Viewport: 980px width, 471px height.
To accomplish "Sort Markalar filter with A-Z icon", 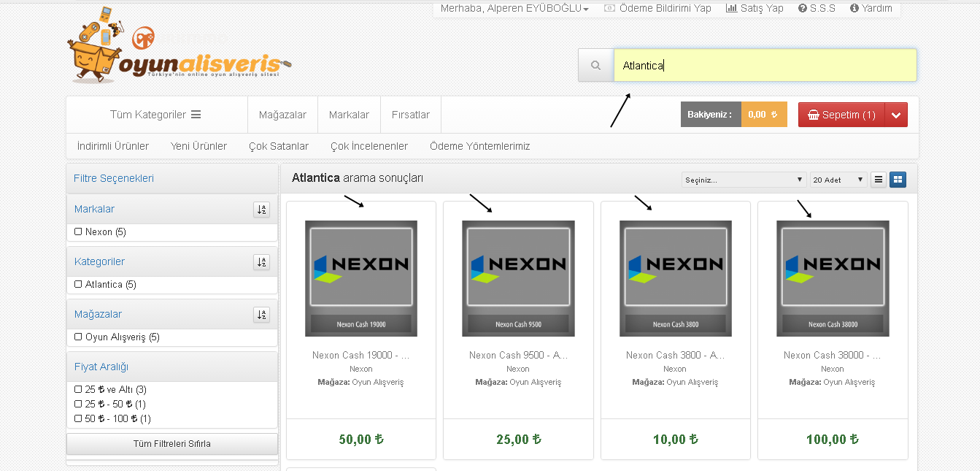I will tap(261, 210).
